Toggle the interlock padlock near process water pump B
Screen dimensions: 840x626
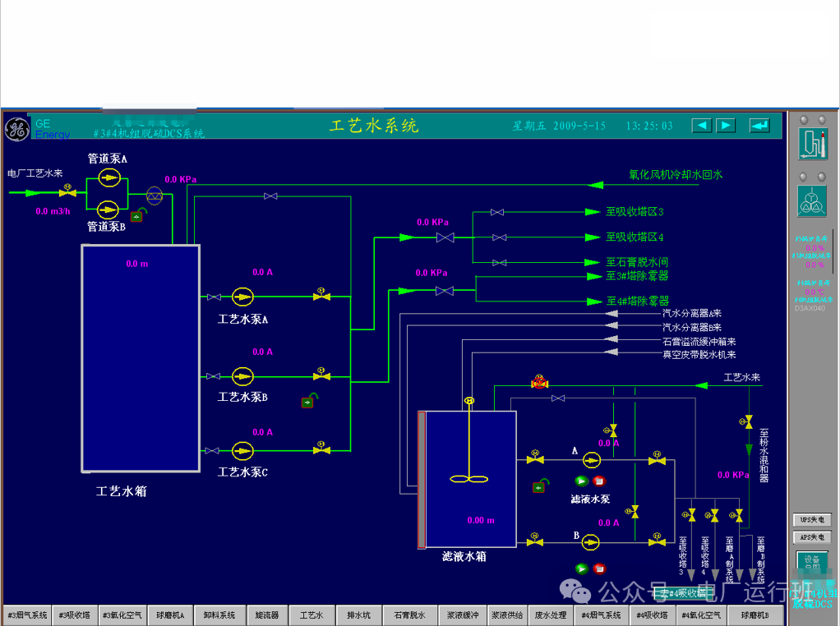309,401
